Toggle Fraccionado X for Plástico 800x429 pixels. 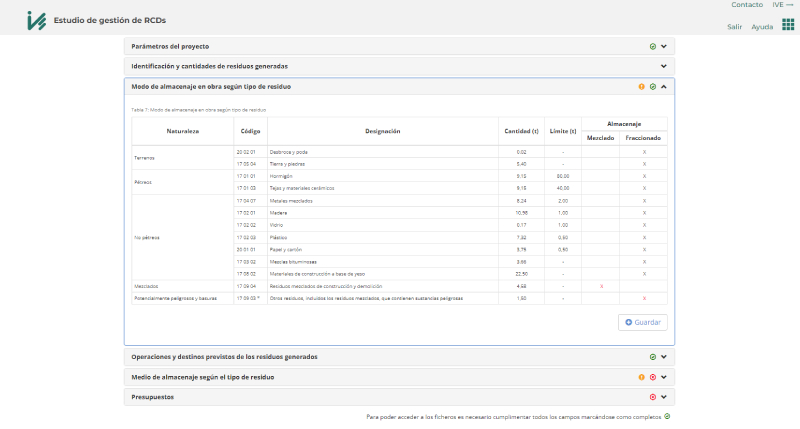tap(644, 238)
